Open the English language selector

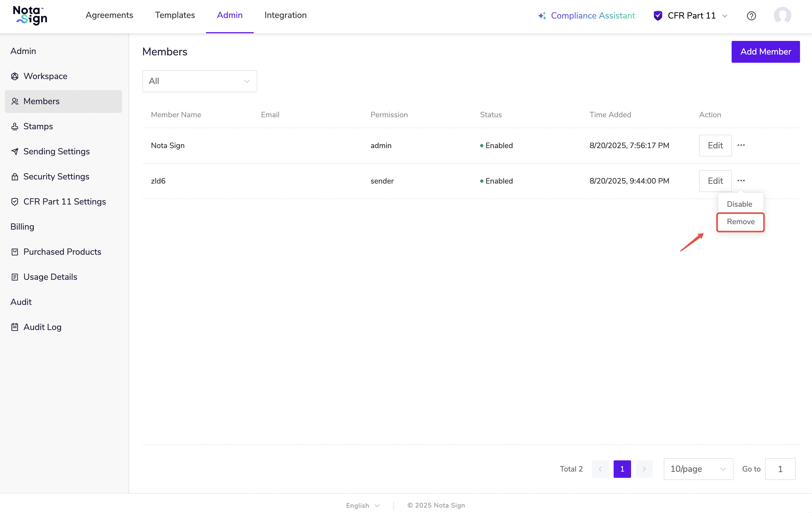362,505
